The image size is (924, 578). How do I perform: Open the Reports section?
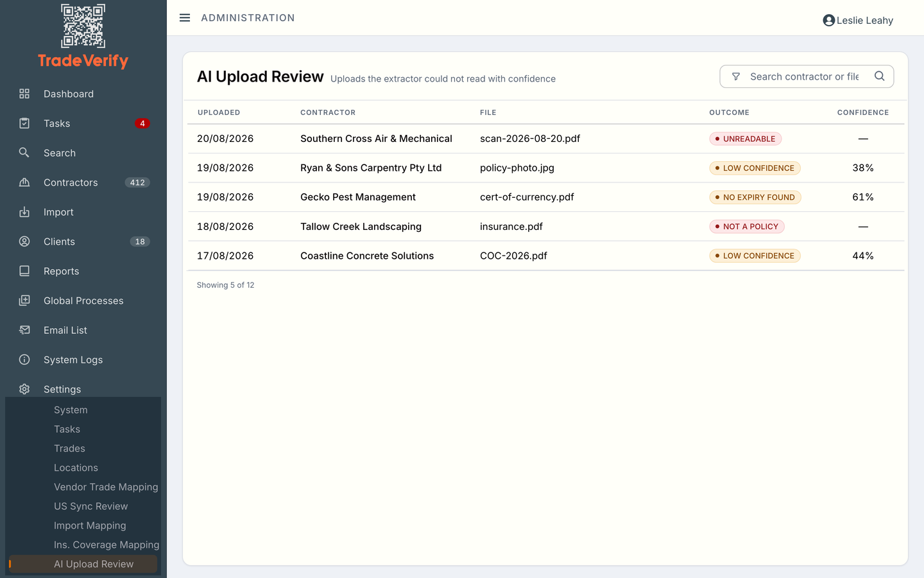pyautogui.click(x=62, y=271)
